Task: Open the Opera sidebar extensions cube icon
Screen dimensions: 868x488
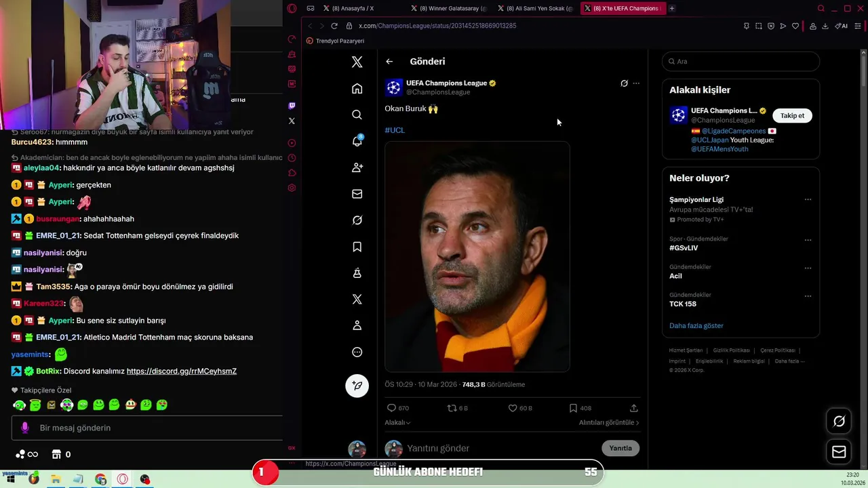Action: [292, 173]
